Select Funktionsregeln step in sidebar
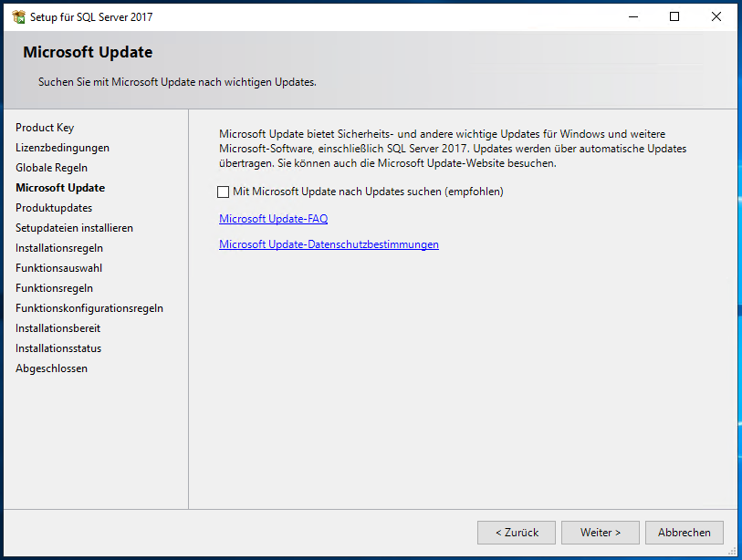The height and width of the screenshot is (560, 742). pos(54,288)
